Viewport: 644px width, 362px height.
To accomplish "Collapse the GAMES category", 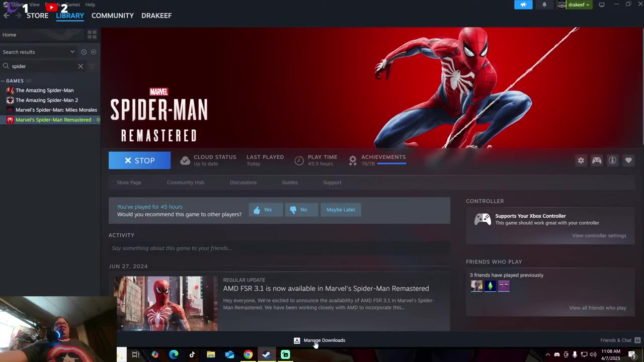I will [x=3, y=81].
